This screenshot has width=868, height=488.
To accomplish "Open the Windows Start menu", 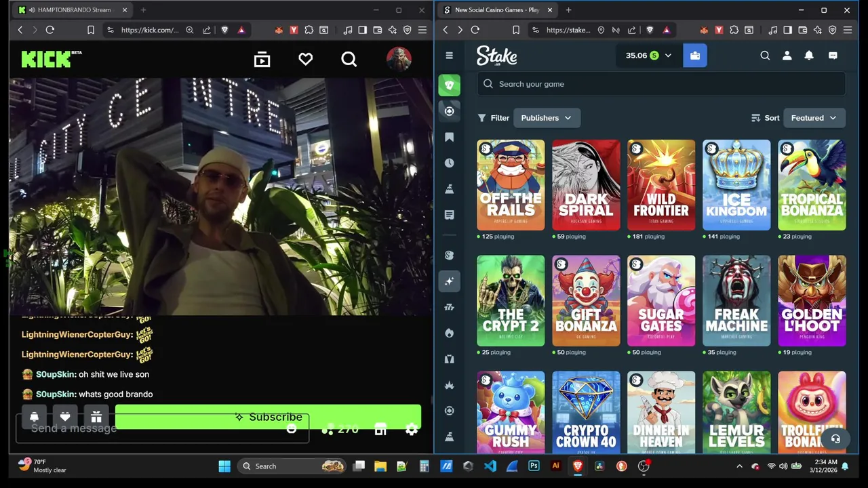I will (x=224, y=466).
